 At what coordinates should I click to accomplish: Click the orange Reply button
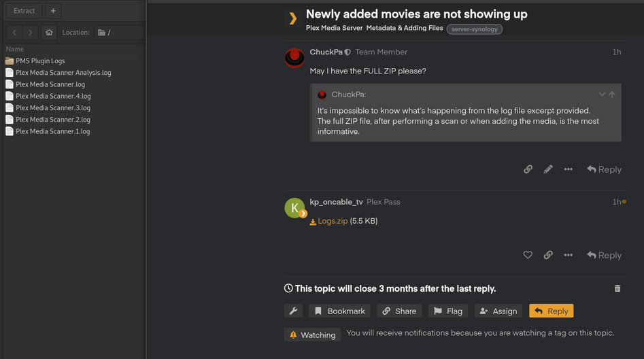(x=552, y=311)
